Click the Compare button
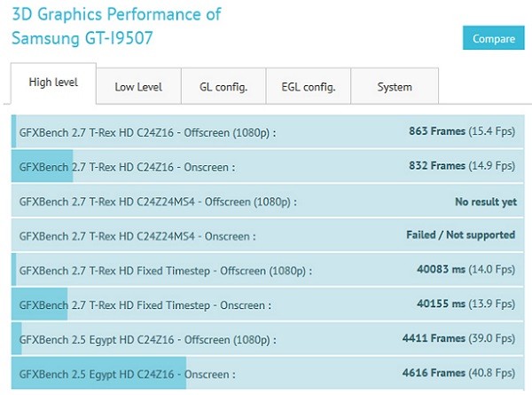Viewport: 532px width, 395px height. point(493,37)
